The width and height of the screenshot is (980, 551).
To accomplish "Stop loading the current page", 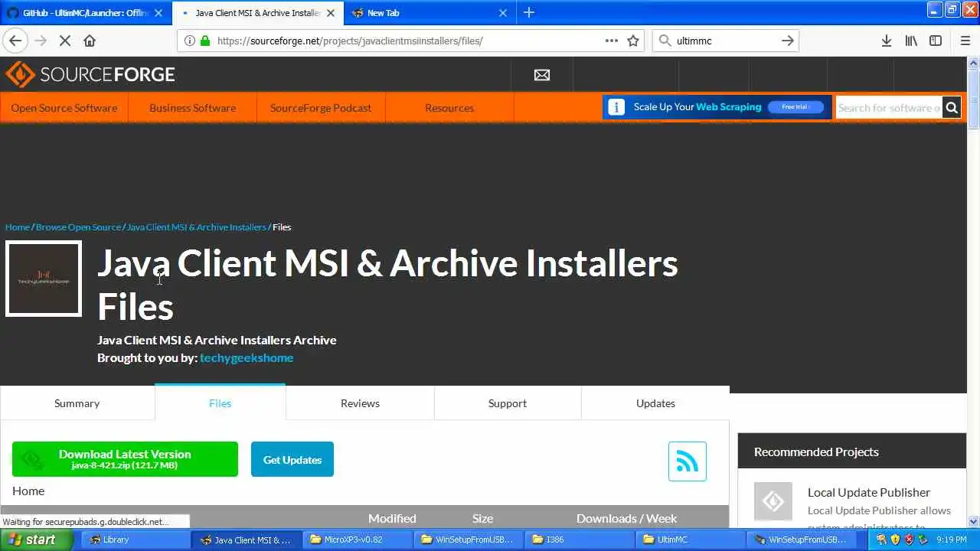I will point(65,41).
